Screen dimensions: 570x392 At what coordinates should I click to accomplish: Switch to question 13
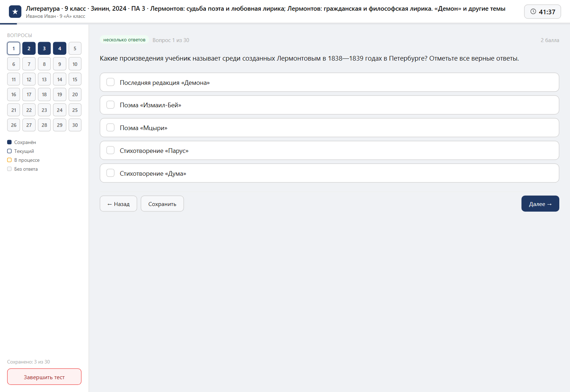click(44, 79)
